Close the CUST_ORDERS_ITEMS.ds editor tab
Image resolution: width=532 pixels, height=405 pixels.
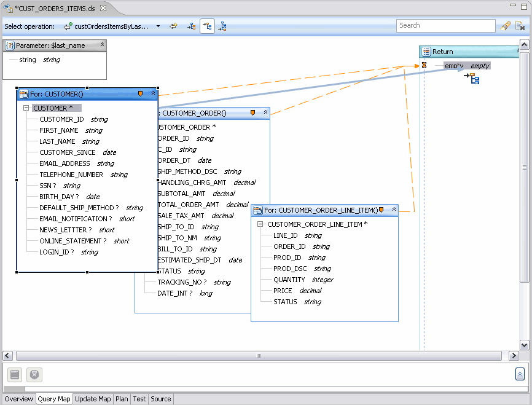tap(103, 8)
